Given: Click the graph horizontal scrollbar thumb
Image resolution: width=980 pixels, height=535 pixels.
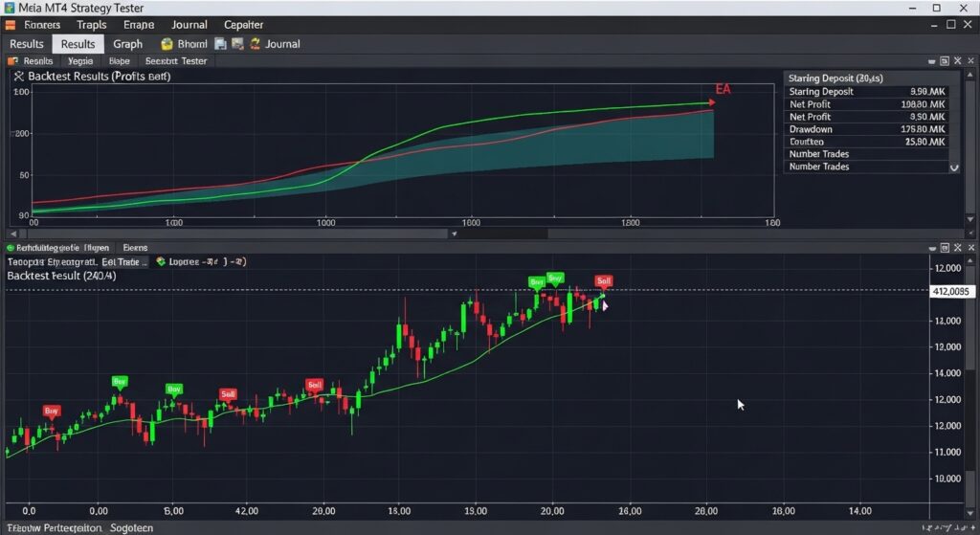Looking at the screenshot, I should tap(237, 234).
